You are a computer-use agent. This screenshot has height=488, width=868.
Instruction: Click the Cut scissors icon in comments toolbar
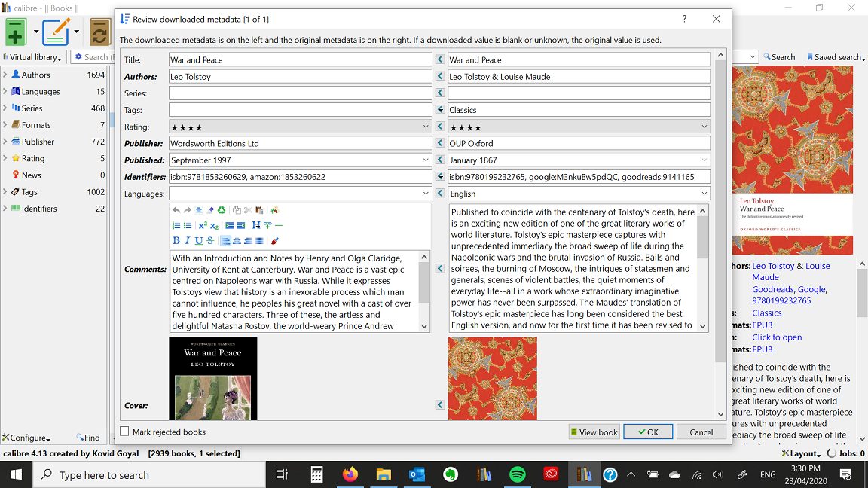point(248,210)
